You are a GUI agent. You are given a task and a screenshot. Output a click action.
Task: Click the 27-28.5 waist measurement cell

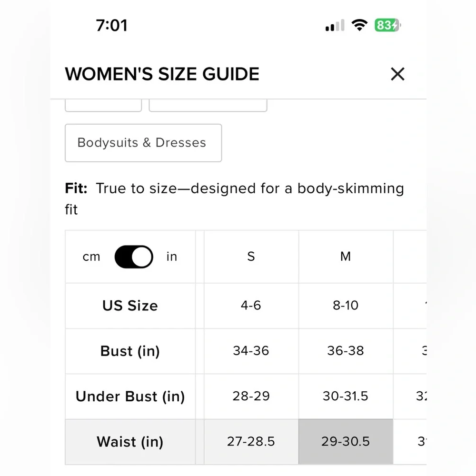tap(251, 441)
